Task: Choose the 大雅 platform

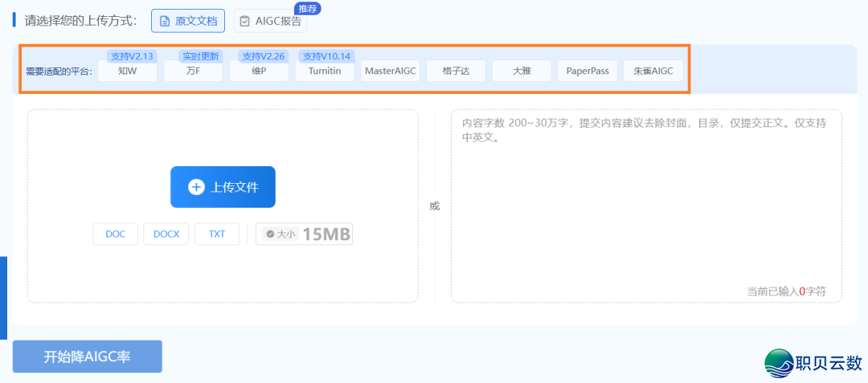Action: (x=522, y=71)
